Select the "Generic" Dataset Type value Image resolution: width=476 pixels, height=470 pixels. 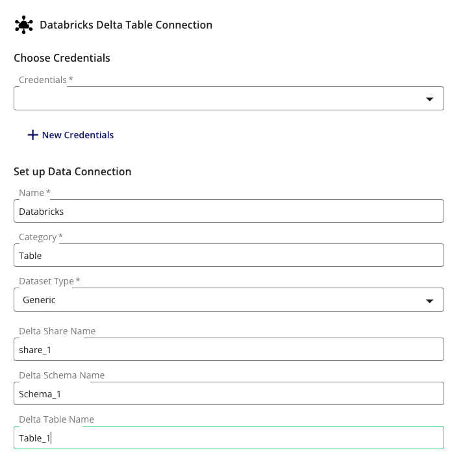click(39, 300)
